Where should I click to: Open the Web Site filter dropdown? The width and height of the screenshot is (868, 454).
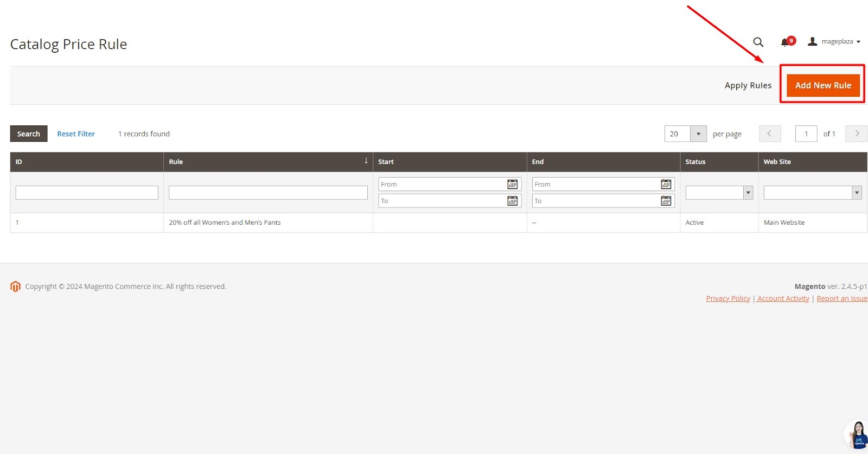click(x=813, y=192)
